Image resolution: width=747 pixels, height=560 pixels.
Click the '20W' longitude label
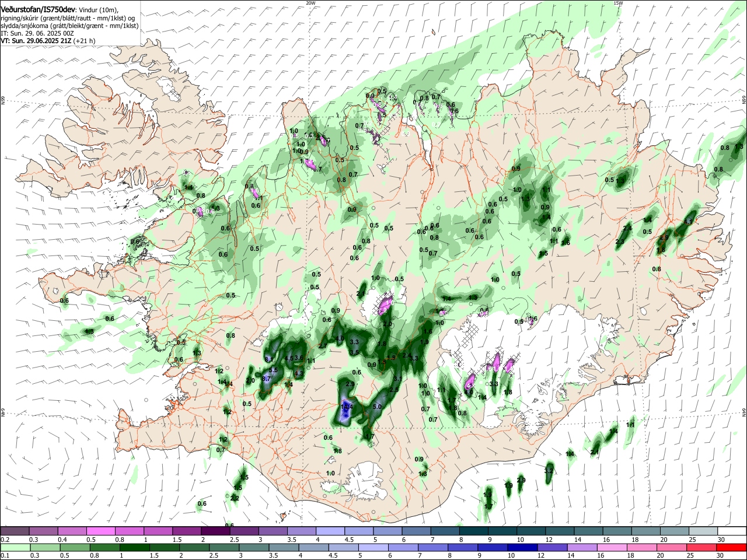point(310,3)
